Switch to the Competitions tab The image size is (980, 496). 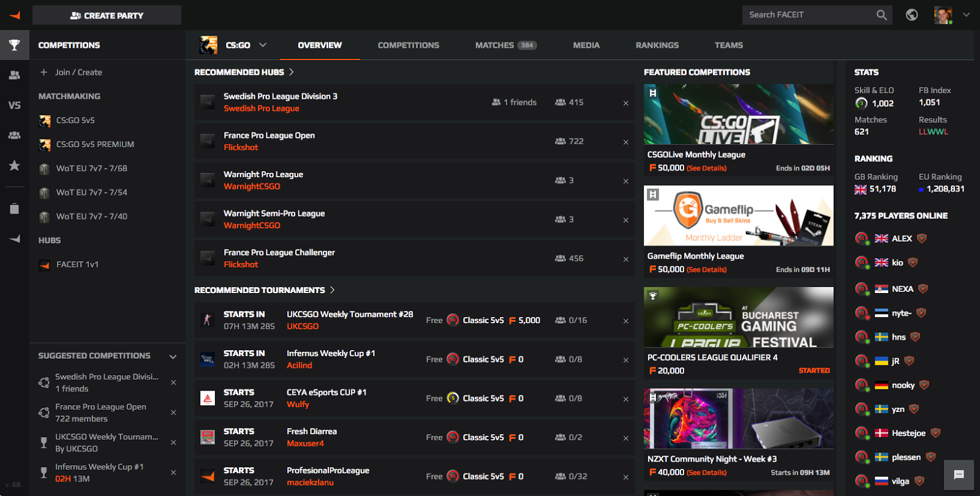(x=409, y=45)
